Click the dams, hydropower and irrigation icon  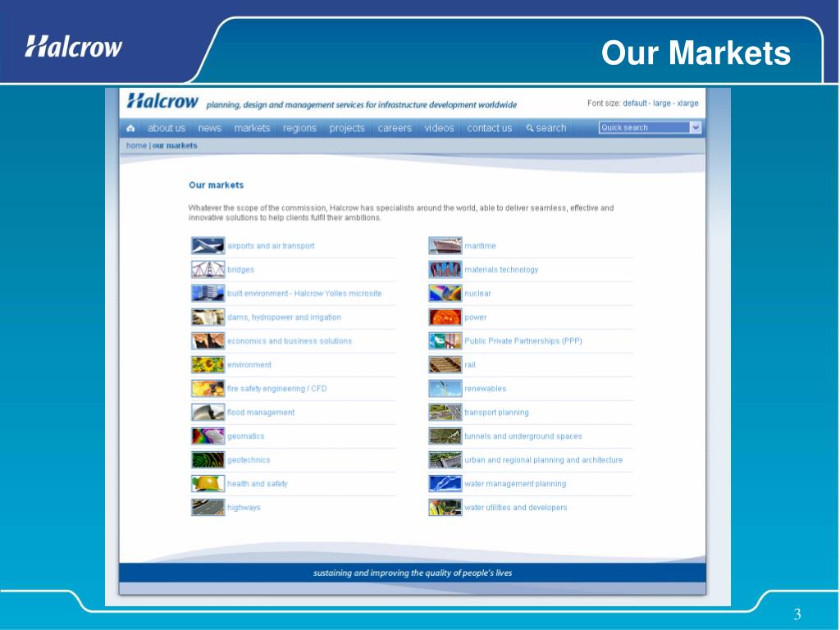[x=208, y=317]
